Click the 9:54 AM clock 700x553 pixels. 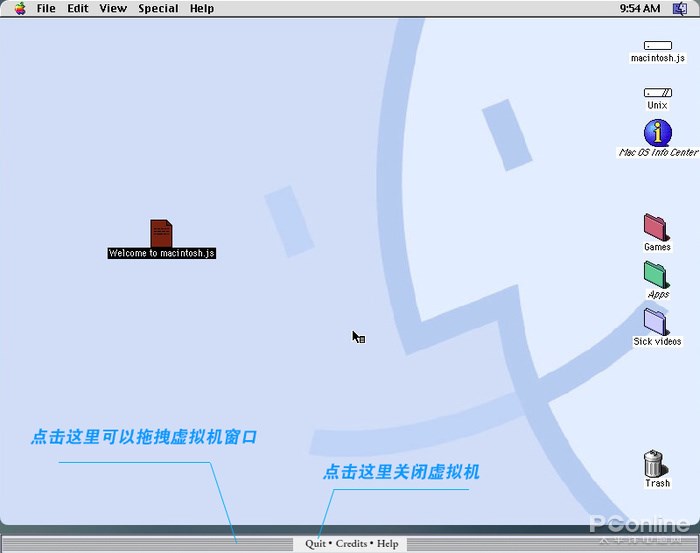coord(639,8)
